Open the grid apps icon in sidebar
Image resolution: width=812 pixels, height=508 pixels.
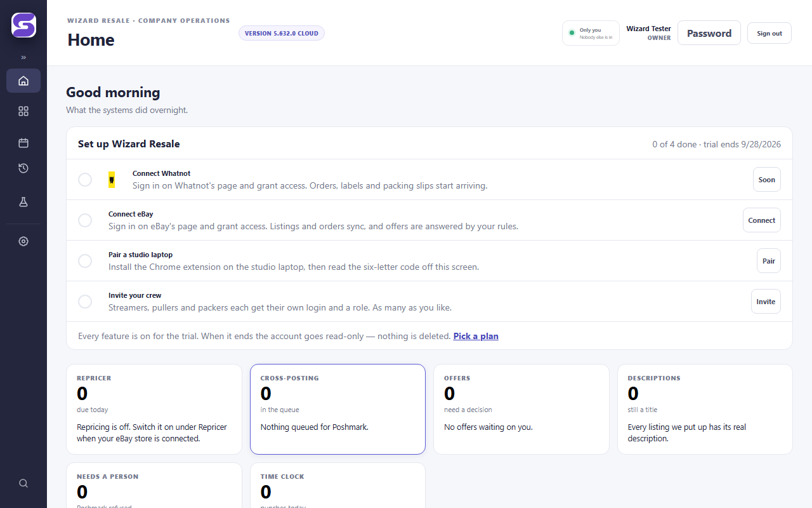coord(23,111)
